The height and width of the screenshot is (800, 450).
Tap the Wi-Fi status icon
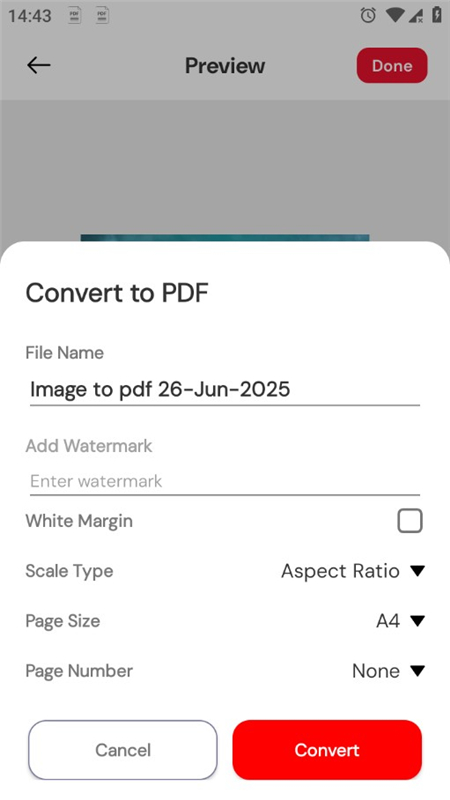tap(394, 15)
